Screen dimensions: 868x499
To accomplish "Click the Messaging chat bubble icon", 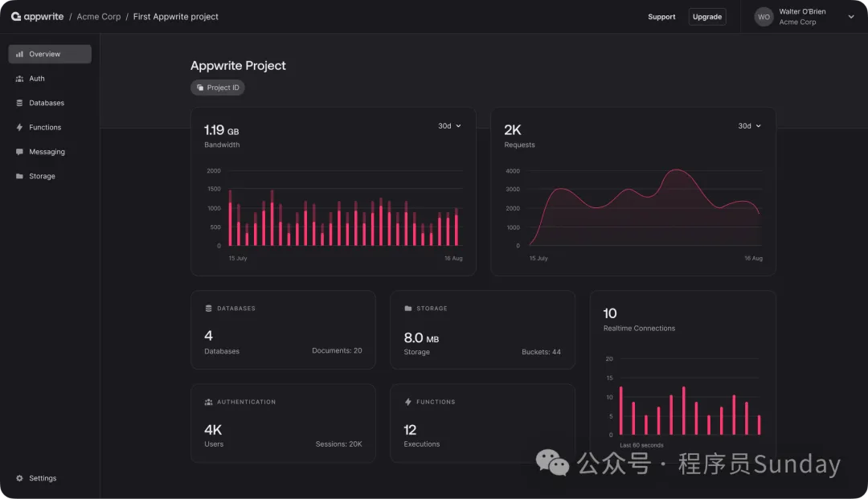I will pyautogui.click(x=20, y=152).
